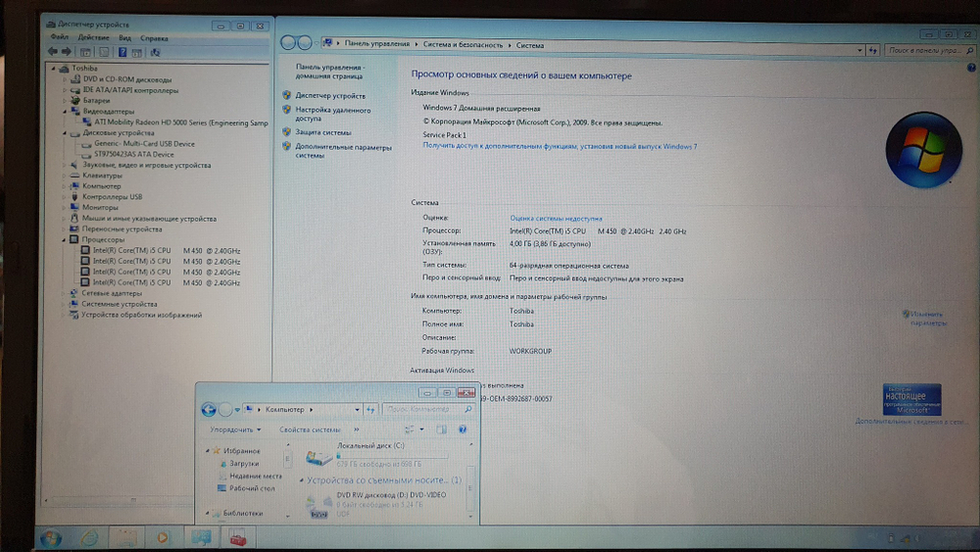This screenshot has height=552, width=980.
Task: Expand Контроллеры USB node
Action: [65, 197]
